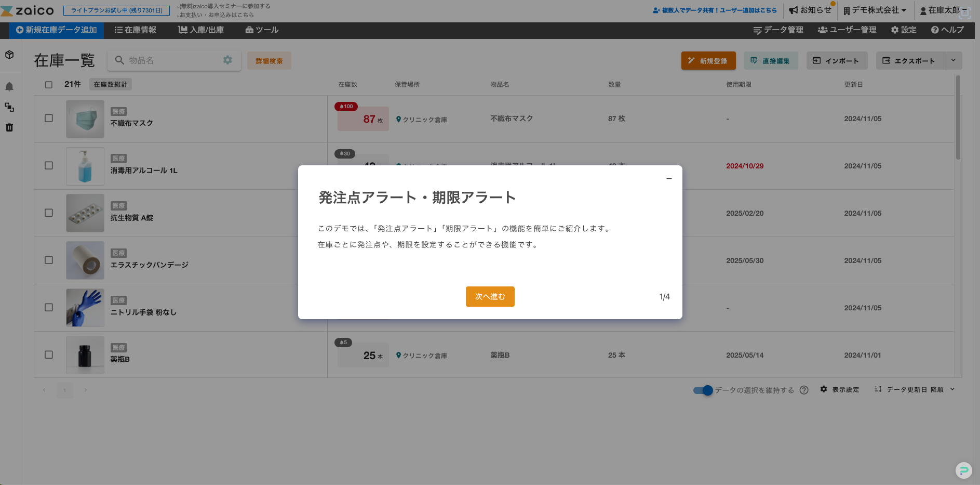Open the 設定 menu
Viewport: 980px width, 485px height.
(x=904, y=30)
